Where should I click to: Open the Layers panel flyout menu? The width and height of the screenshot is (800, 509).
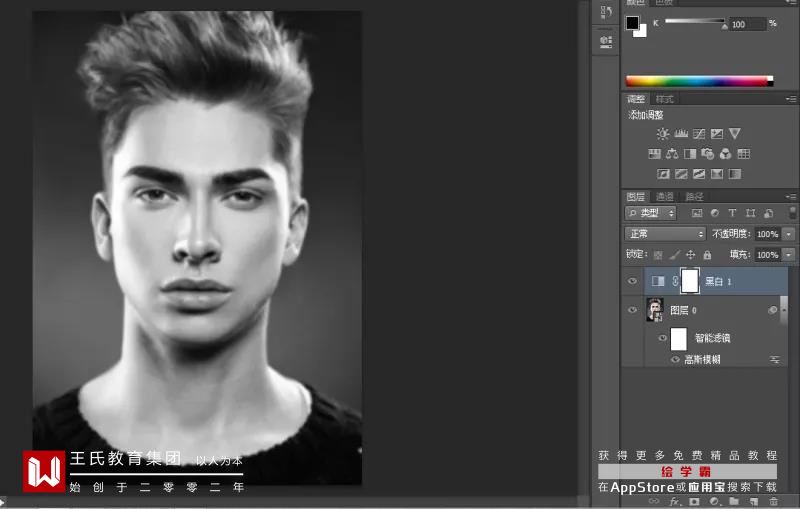click(791, 196)
